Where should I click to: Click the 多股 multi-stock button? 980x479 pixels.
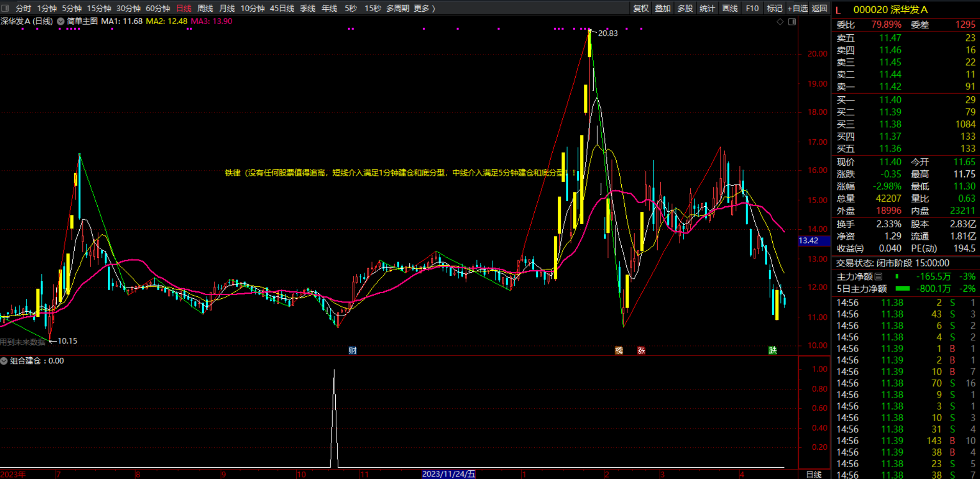pyautogui.click(x=685, y=8)
